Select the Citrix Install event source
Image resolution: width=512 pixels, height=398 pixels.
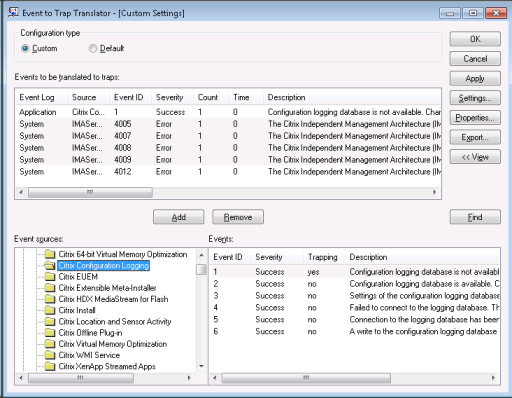pyautogui.click(x=77, y=310)
